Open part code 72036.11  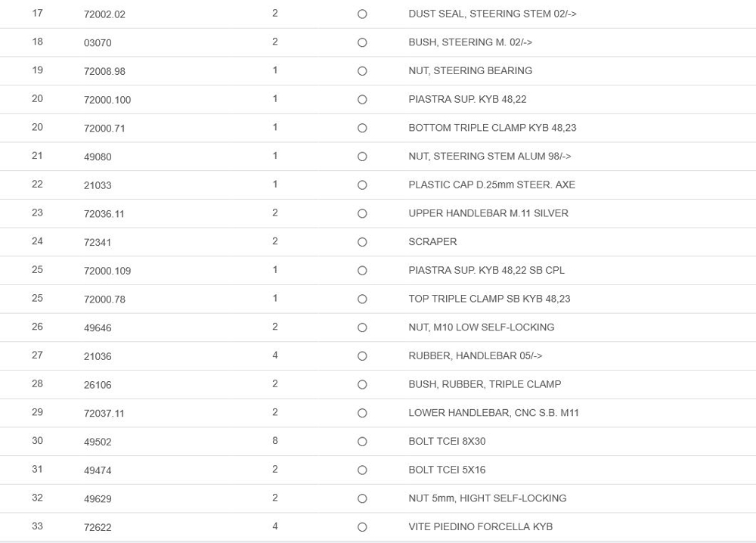pyautogui.click(x=104, y=214)
